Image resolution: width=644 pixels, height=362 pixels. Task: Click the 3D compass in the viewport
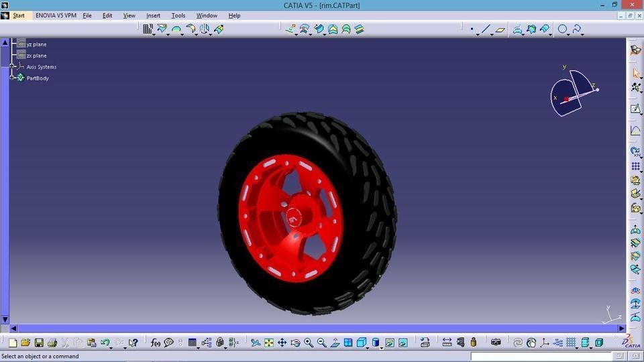click(574, 93)
